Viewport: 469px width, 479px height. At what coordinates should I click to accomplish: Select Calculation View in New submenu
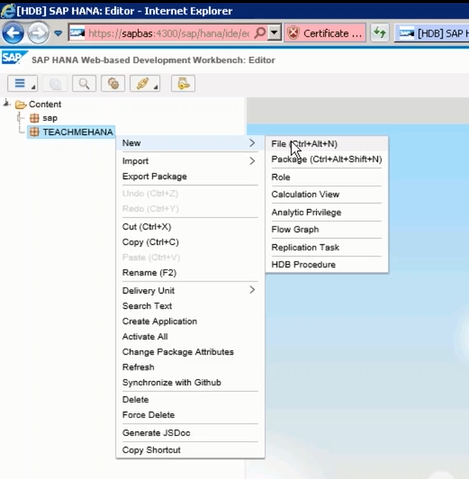click(x=327, y=194)
